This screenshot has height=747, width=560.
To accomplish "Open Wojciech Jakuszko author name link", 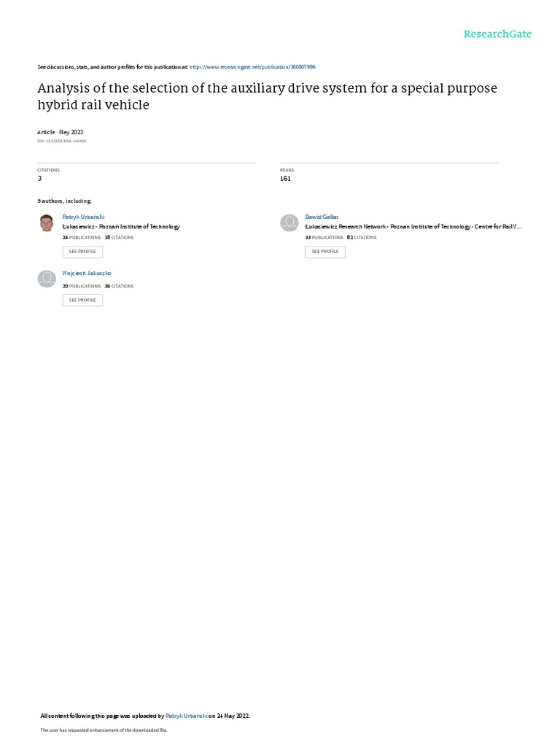I will (x=87, y=273).
